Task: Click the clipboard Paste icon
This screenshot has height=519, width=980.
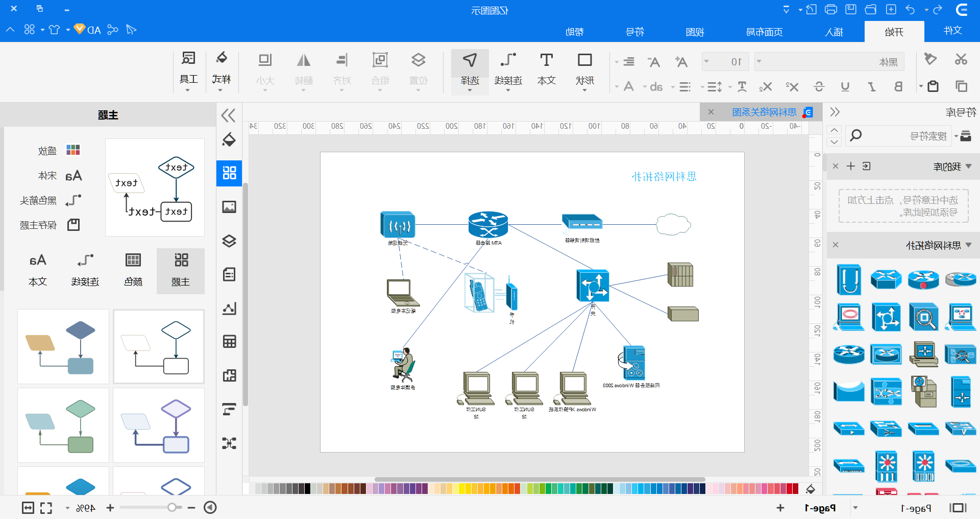Action: point(933,86)
